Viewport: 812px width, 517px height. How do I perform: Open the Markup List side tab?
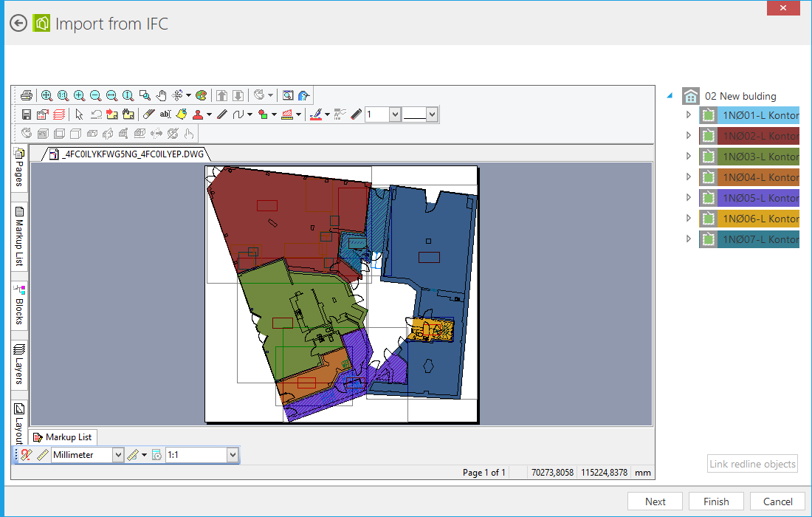tap(19, 236)
